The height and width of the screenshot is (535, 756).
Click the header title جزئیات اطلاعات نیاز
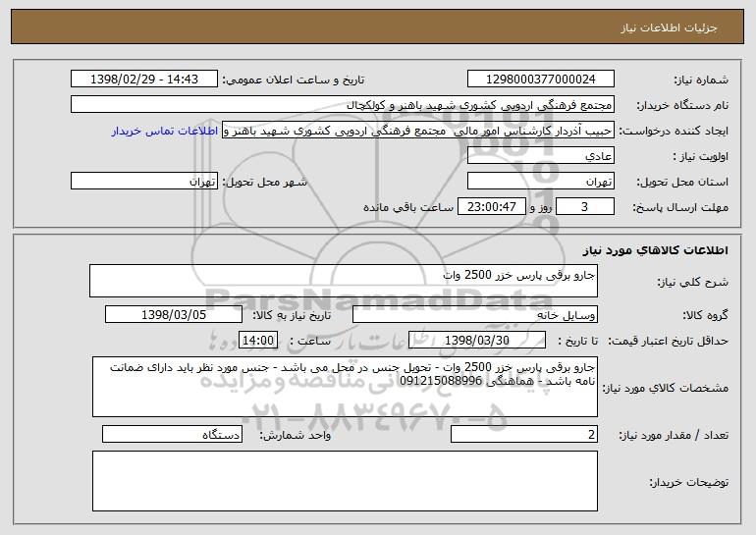(x=669, y=27)
